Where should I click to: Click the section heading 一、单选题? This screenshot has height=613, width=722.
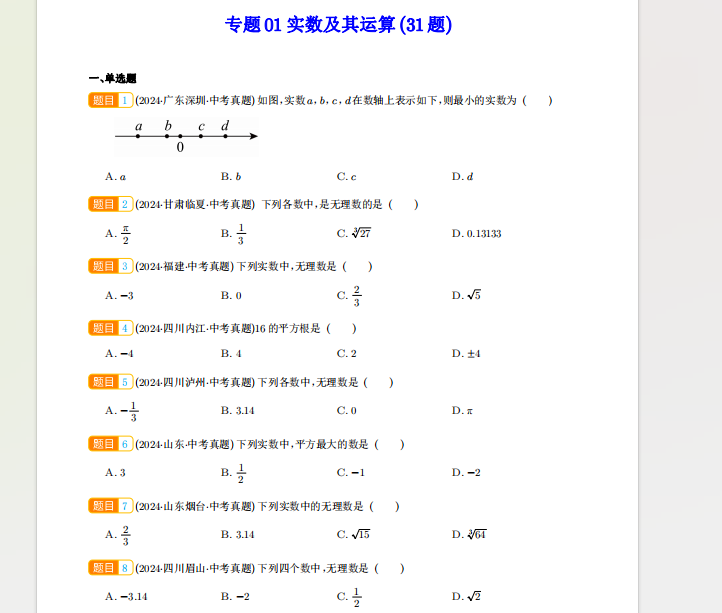coord(112,78)
